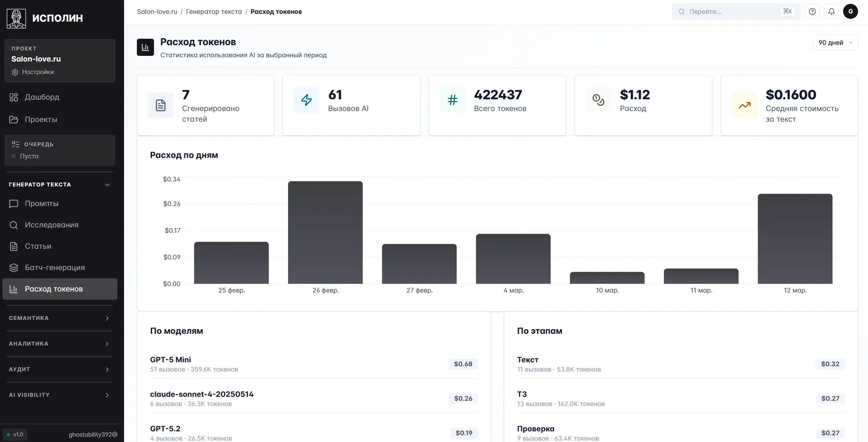
Task: Click the ИСПОЛИН logo icon
Action: pos(16,18)
